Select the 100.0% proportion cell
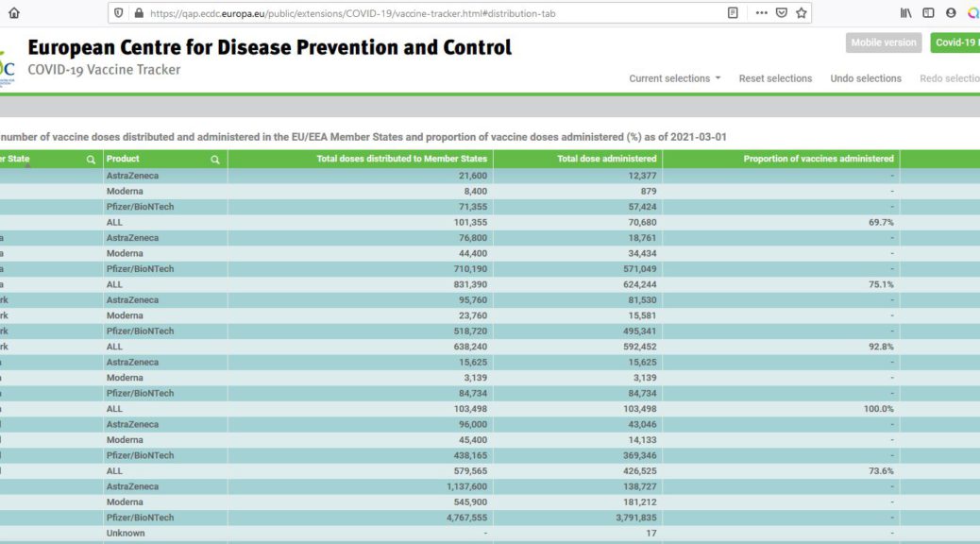This screenshot has height=544, width=980. coord(781,409)
